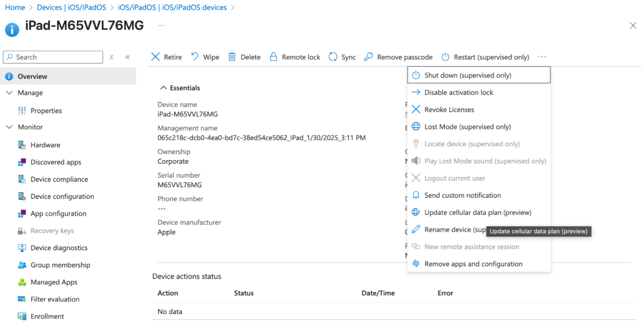The width and height of the screenshot is (644, 329).
Task: Select Send custom notification option
Action: (463, 196)
